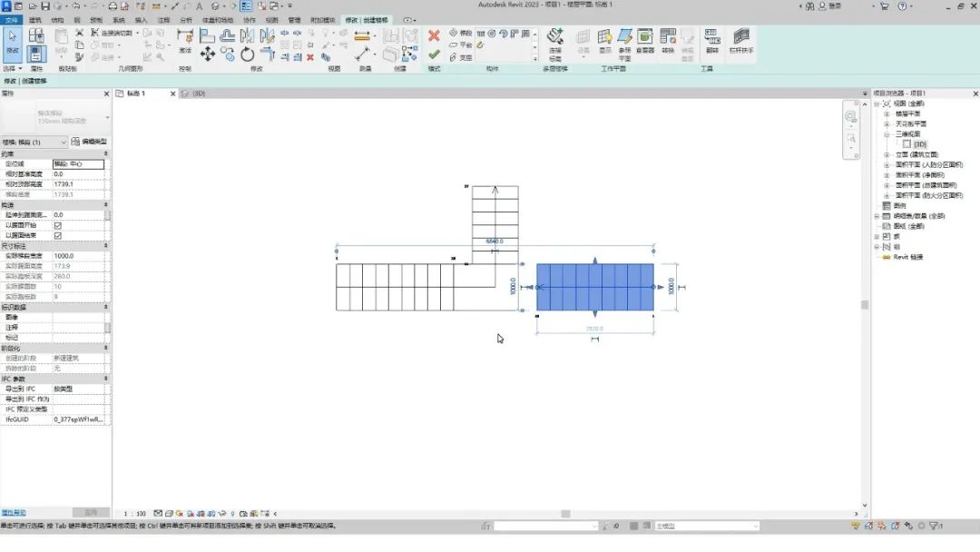The width and height of the screenshot is (980, 552).
Task: Open the 楼梯: 梯段 (1) filter dropdown
Action: [x=34, y=142]
